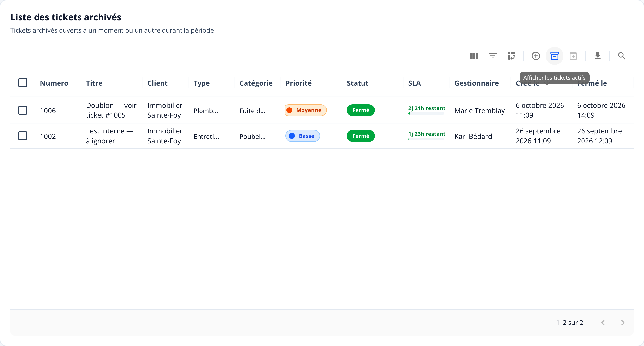This screenshot has width=644, height=346.
Task: Open the columns visibility icon
Action: pos(474,56)
